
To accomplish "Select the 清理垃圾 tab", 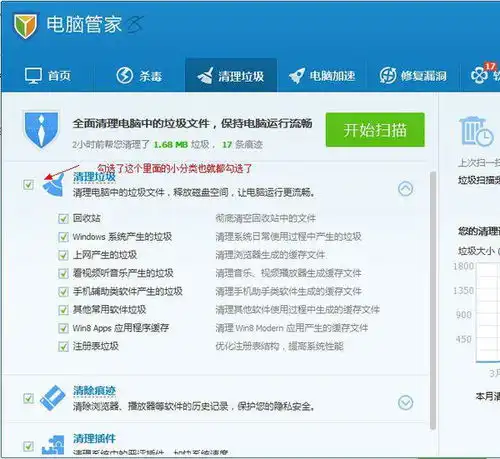I will (x=231, y=75).
